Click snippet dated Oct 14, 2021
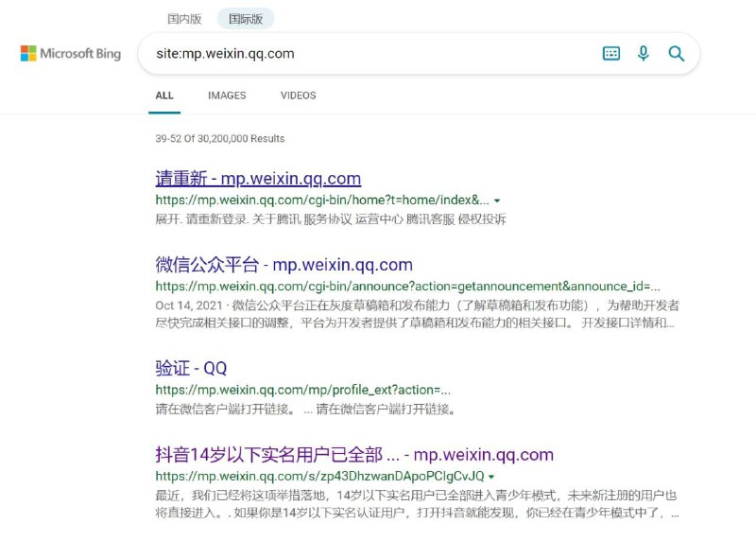 pyautogui.click(x=417, y=314)
